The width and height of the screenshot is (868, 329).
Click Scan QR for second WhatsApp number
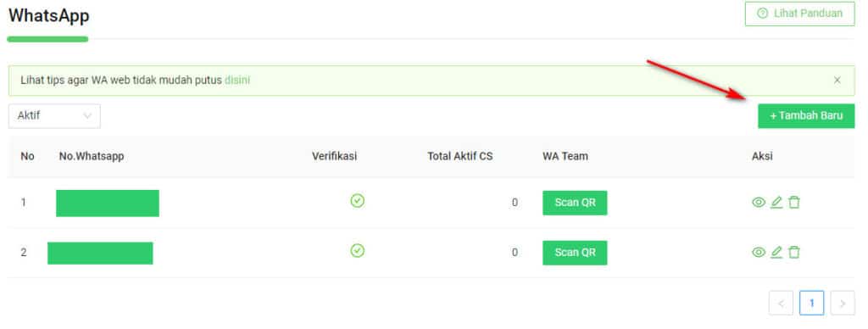point(575,253)
